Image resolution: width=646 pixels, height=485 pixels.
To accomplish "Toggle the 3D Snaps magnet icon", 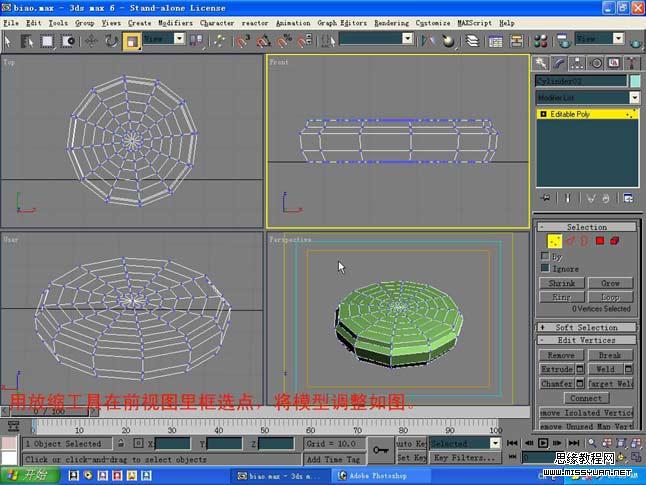I will [243, 41].
